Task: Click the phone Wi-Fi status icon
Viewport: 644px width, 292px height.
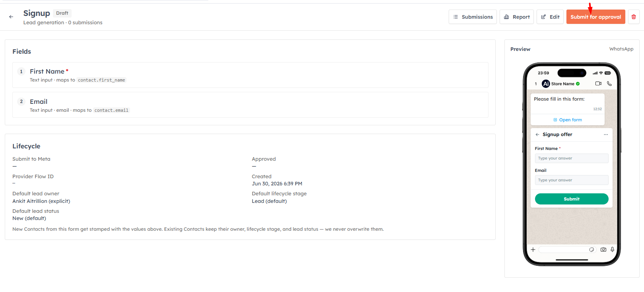Action: [x=601, y=73]
